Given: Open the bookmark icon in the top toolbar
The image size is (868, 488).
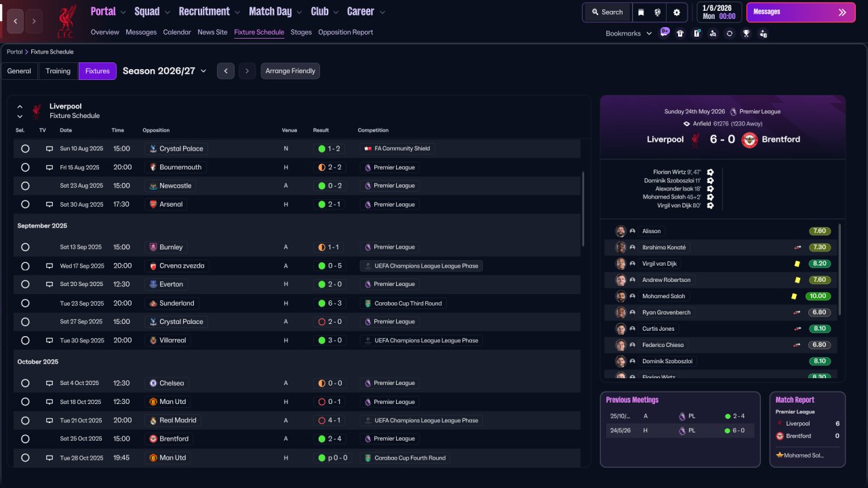Looking at the screenshot, I should click(x=642, y=12).
